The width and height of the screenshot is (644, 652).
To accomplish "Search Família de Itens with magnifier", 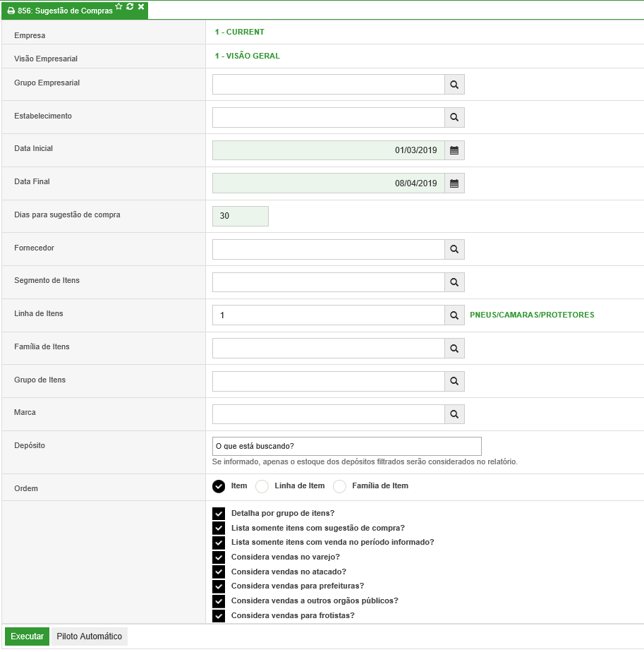I will pos(454,348).
